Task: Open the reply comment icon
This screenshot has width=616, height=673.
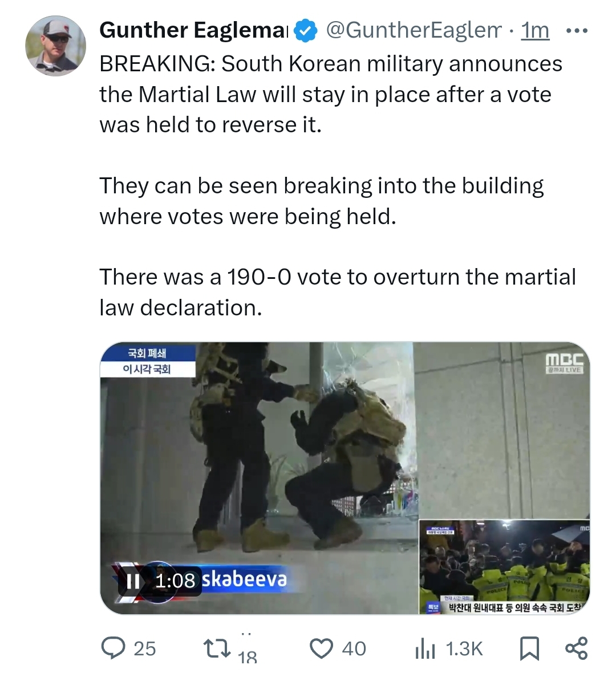Action: [x=113, y=648]
